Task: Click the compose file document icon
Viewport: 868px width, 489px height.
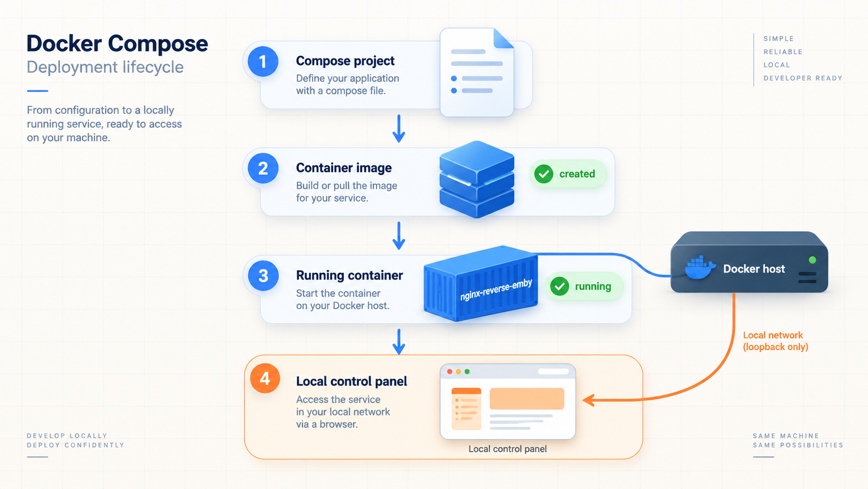Action: (x=477, y=72)
